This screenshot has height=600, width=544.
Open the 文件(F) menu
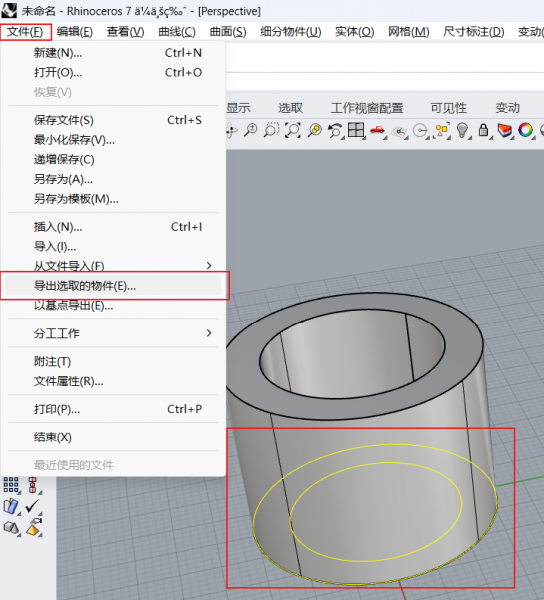[25, 31]
